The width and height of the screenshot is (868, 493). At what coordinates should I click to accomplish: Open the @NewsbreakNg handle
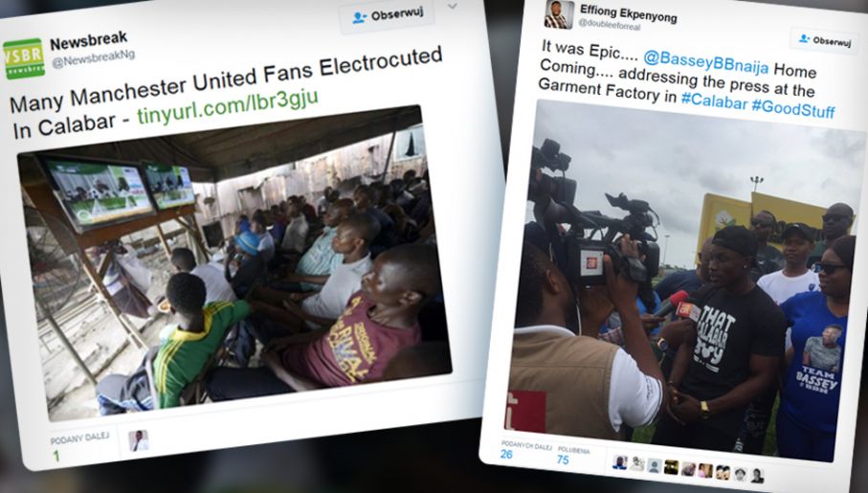tap(93, 58)
